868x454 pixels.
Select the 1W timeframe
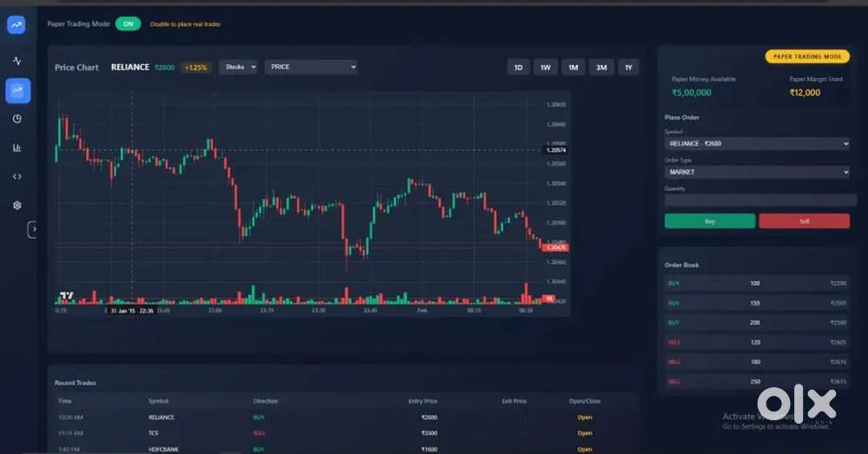click(x=545, y=68)
